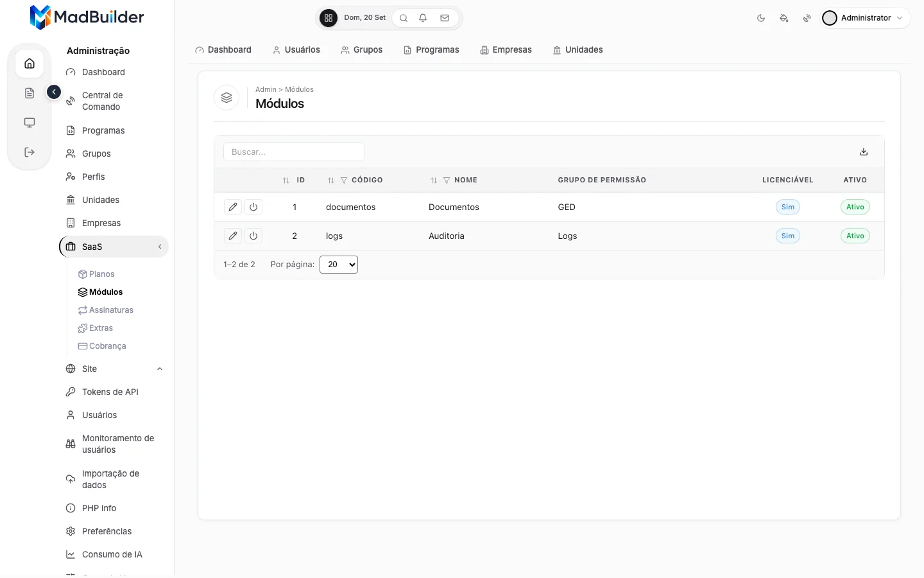Go to Assinaturas under SaaS
Image resolution: width=924 pixels, height=578 pixels.
(x=106, y=310)
